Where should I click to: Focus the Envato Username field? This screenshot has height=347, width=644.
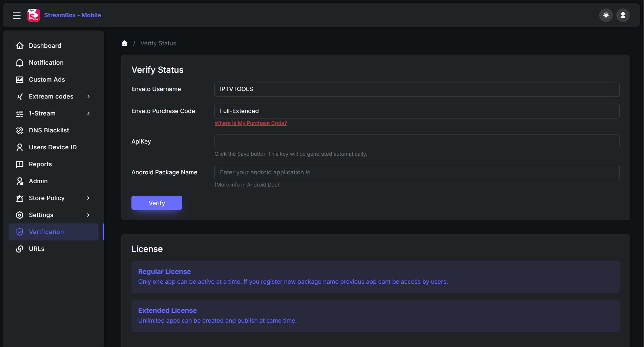coord(417,89)
